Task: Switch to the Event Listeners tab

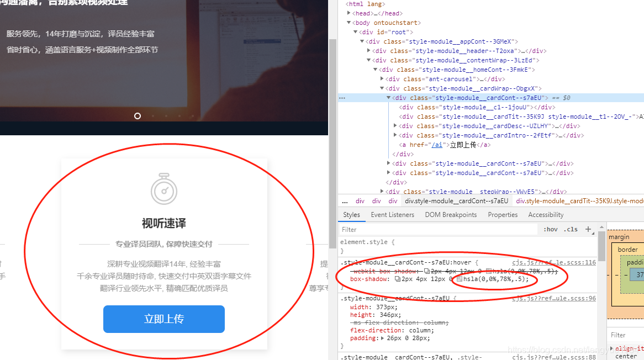Action: [x=392, y=215]
